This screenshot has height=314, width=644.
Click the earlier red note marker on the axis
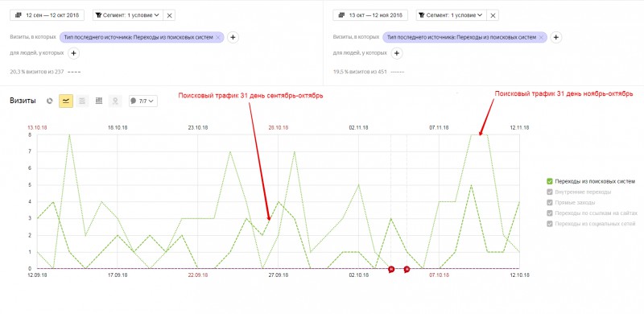(x=391, y=269)
